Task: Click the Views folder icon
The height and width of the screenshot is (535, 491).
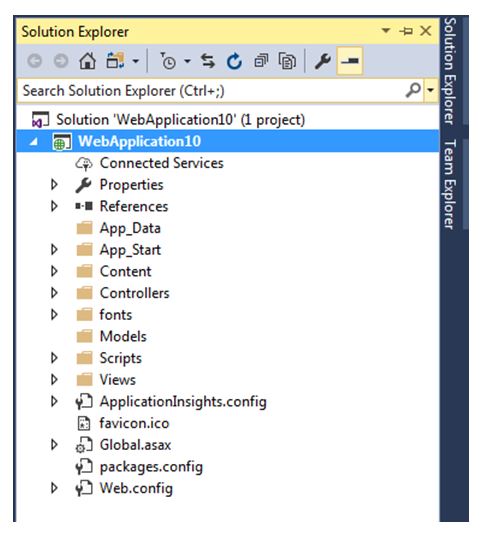Action: coord(84,379)
